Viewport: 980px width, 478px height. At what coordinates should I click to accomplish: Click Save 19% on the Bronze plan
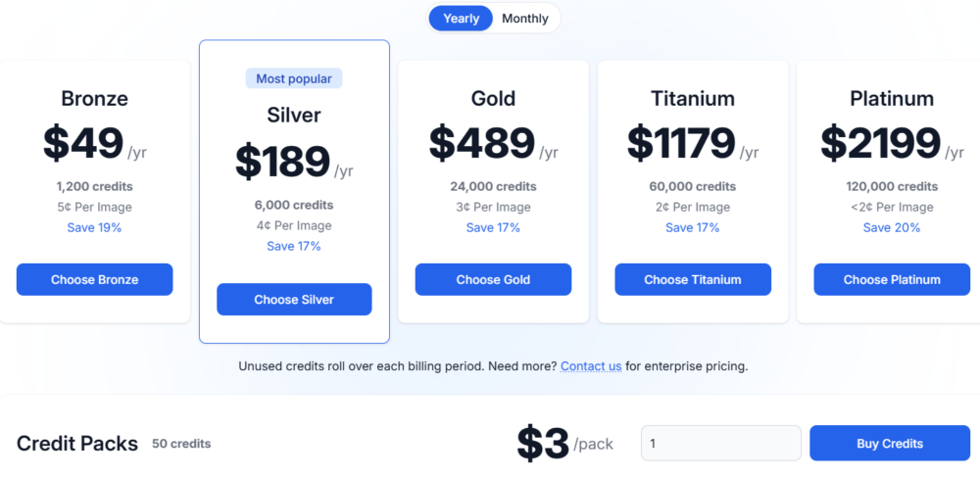click(x=94, y=227)
